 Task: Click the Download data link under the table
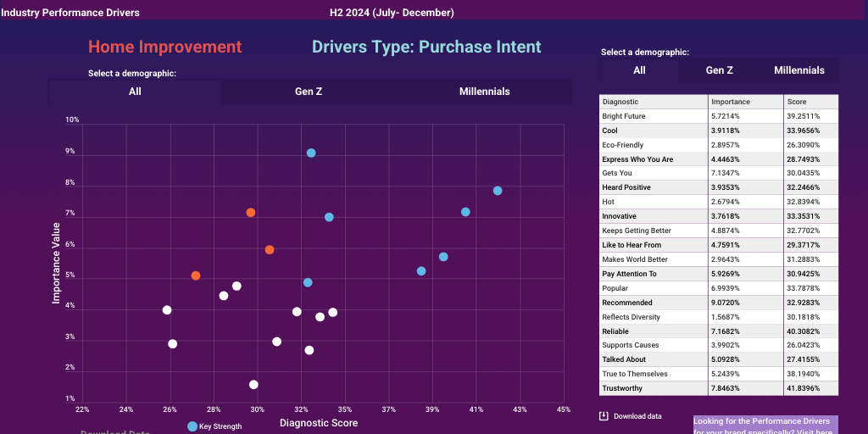[x=637, y=416]
